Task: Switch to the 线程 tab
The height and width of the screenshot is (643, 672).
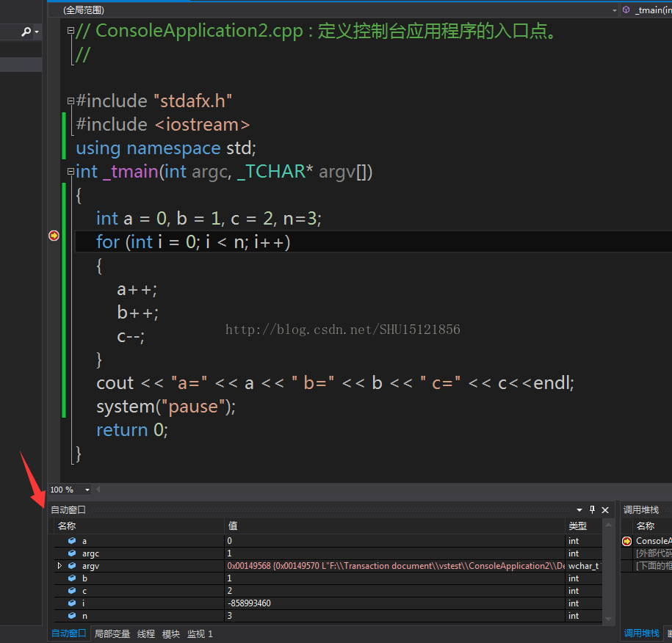Action: pyautogui.click(x=146, y=634)
